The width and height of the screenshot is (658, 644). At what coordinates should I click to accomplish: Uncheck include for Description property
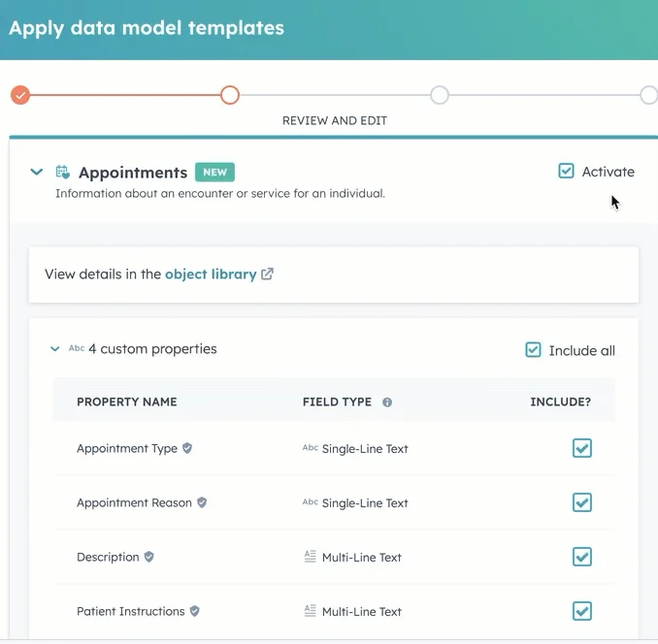(x=582, y=557)
